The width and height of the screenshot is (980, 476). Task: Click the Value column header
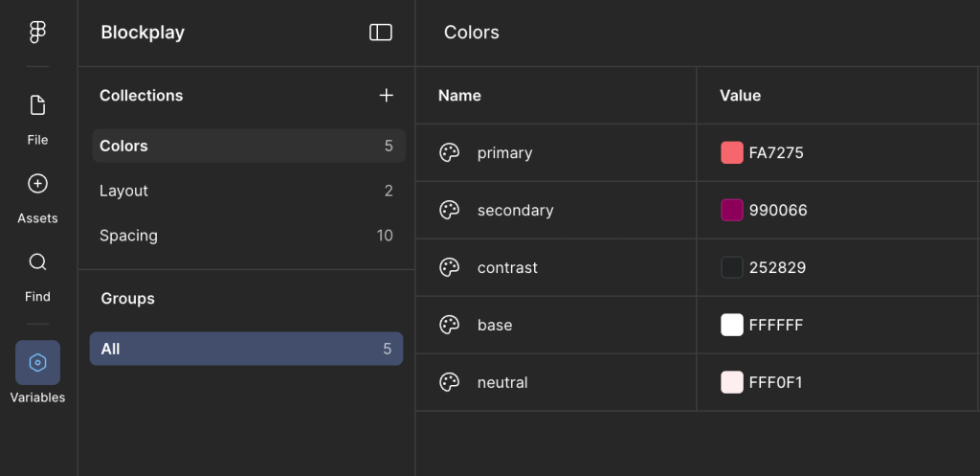pyautogui.click(x=740, y=96)
